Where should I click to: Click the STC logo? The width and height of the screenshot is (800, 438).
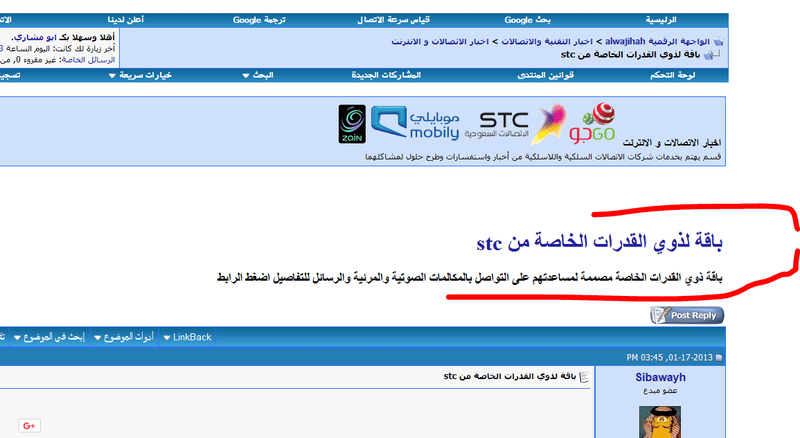496,125
